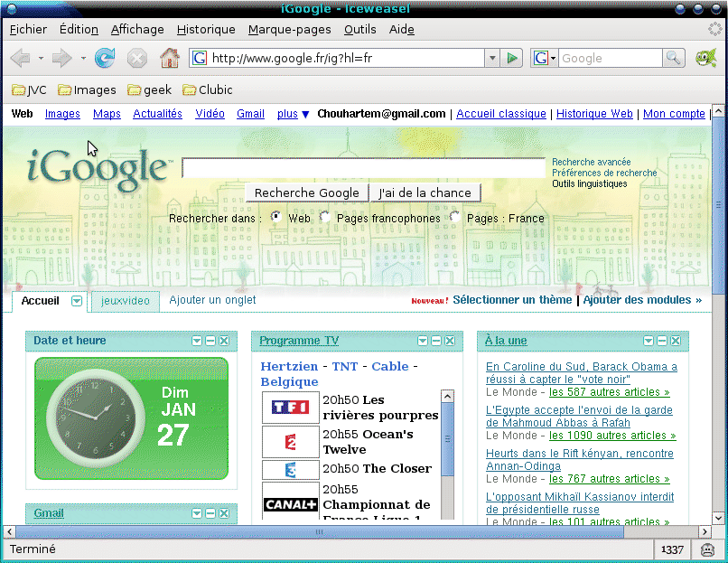The width and height of the screenshot is (728, 563).
Task: Click the J'ai de la chance button
Action: tap(425, 192)
